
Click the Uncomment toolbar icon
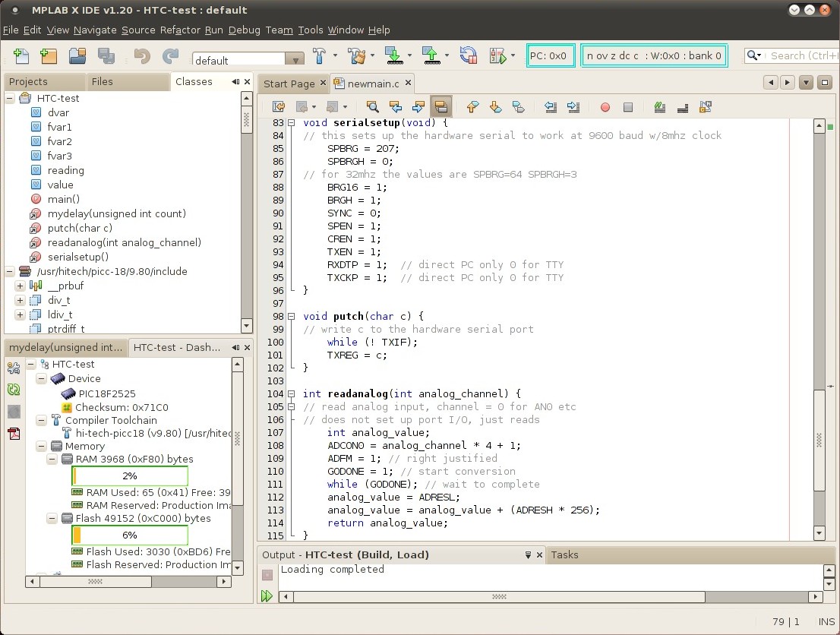(x=683, y=108)
